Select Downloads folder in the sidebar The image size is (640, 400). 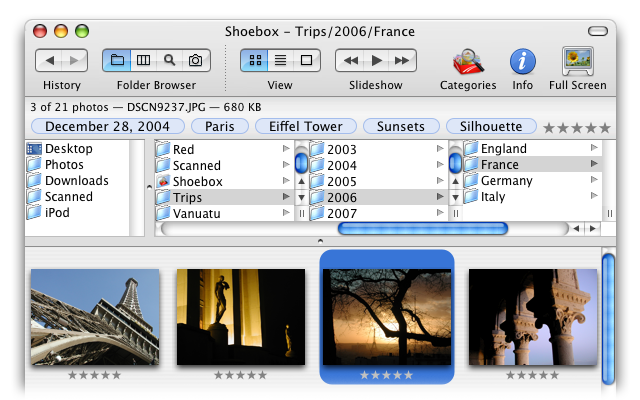pos(77,180)
